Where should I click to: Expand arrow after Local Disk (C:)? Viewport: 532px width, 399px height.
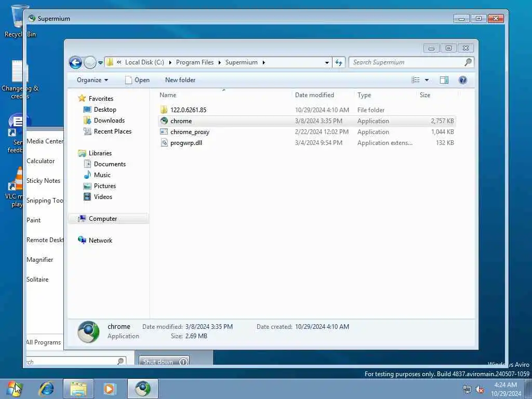click(x=170, y=62)
